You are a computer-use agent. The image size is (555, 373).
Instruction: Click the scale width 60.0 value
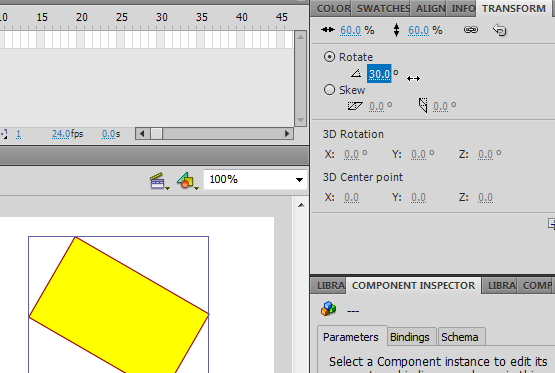[350, 30]
